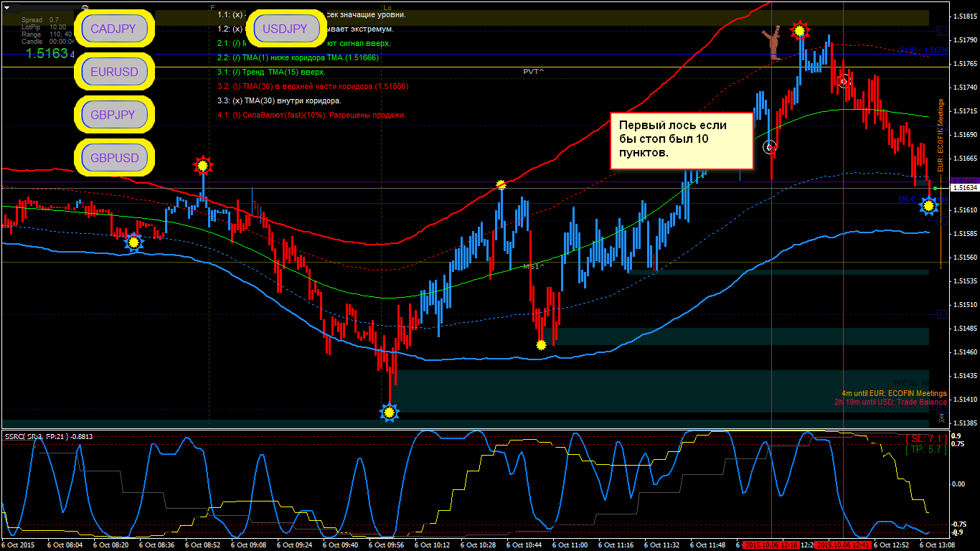Click rule 3.3 "TMA(30) внутри коридора" text
The width and height of the screenshot is (980, 551).
click(279, 100)
